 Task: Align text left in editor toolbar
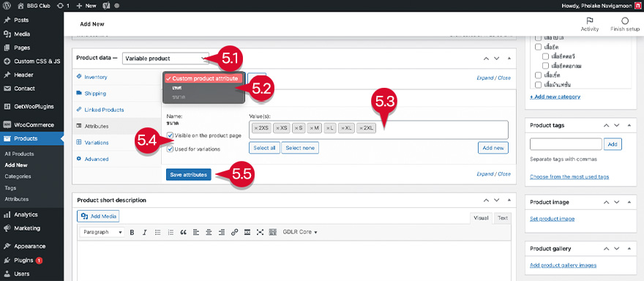(196, 232)
